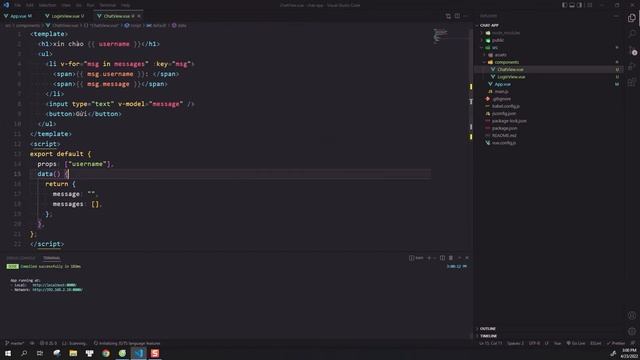Toggle the primary side bar layout button
640x360 pixels.
pyautogui.click(x=564, y=5)
